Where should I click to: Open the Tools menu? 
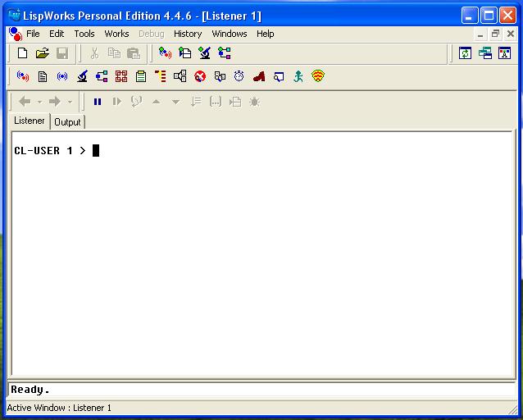tap(84, 34)
